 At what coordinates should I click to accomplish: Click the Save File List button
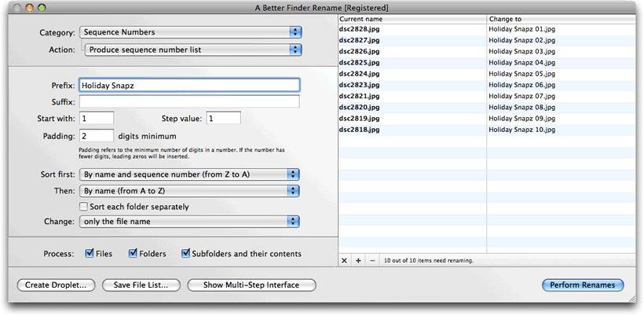(x=141, y=285)
